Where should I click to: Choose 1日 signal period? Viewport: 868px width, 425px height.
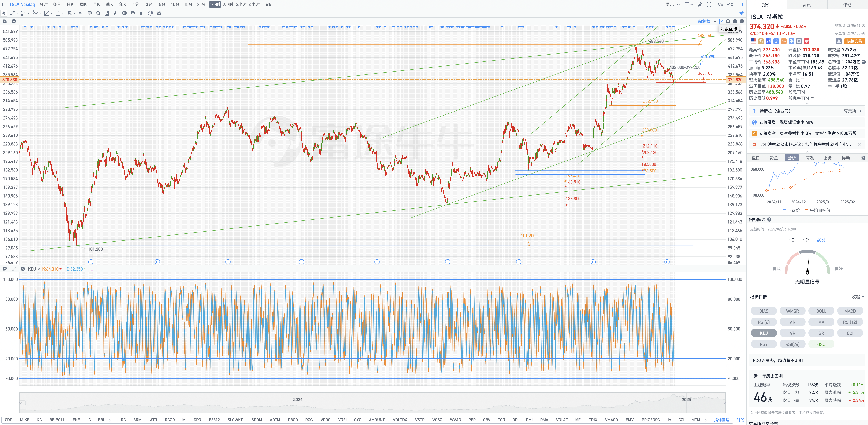(x=792, y=240)
